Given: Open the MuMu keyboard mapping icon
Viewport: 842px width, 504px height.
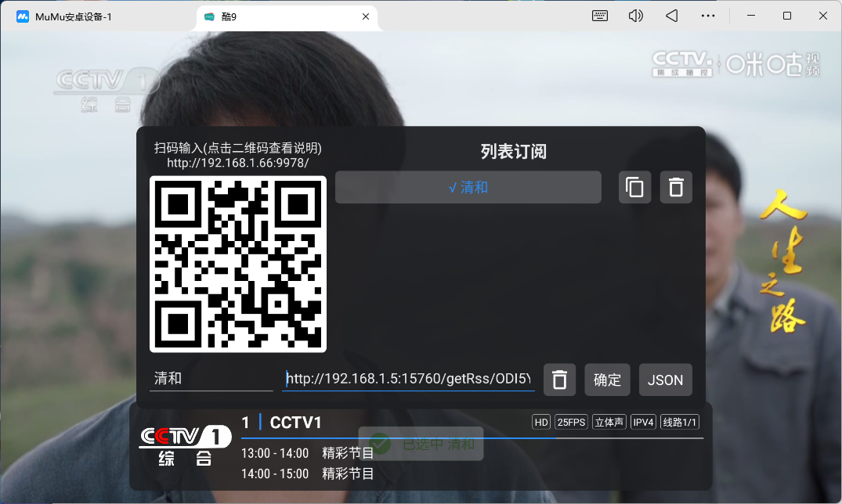Looking at the screenshot, I should coord(599,16).
